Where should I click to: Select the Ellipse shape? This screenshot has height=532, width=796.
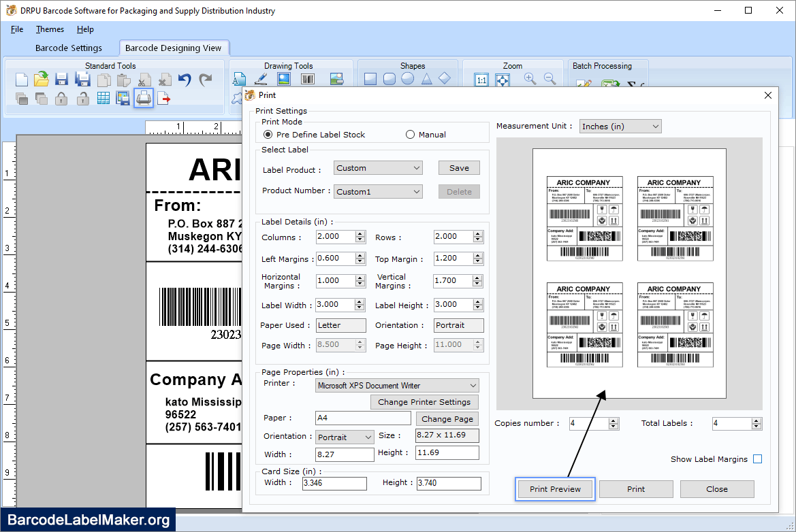[408, 79]
